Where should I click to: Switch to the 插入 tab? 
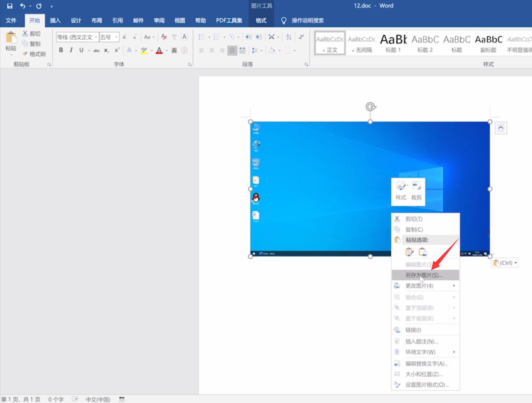click(x=55, y=20)
